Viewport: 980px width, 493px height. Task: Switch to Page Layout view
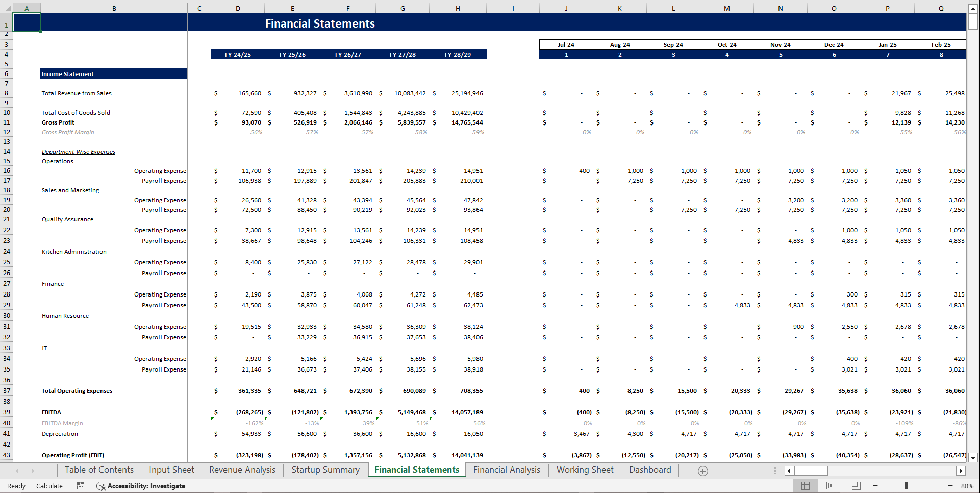[831, 485]
